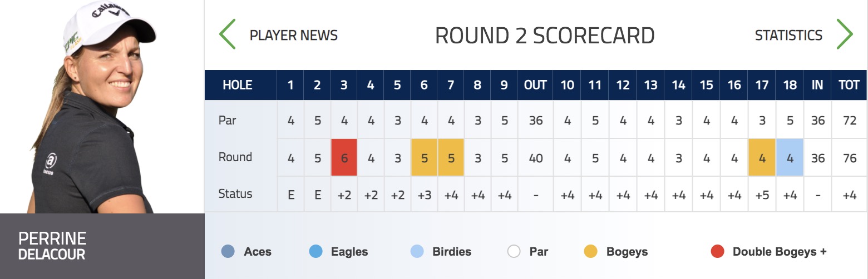
Task: Select the TOT column header
Action: (850, 85)
